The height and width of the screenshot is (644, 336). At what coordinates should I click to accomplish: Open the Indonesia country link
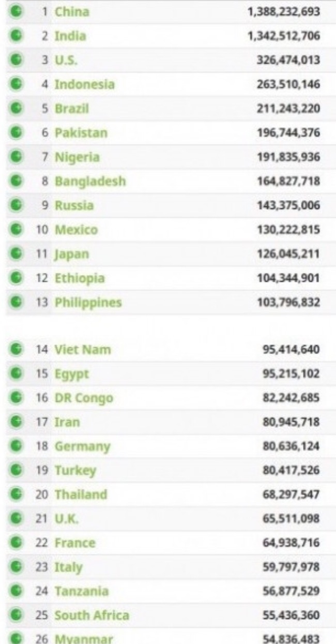pos(85,85)
